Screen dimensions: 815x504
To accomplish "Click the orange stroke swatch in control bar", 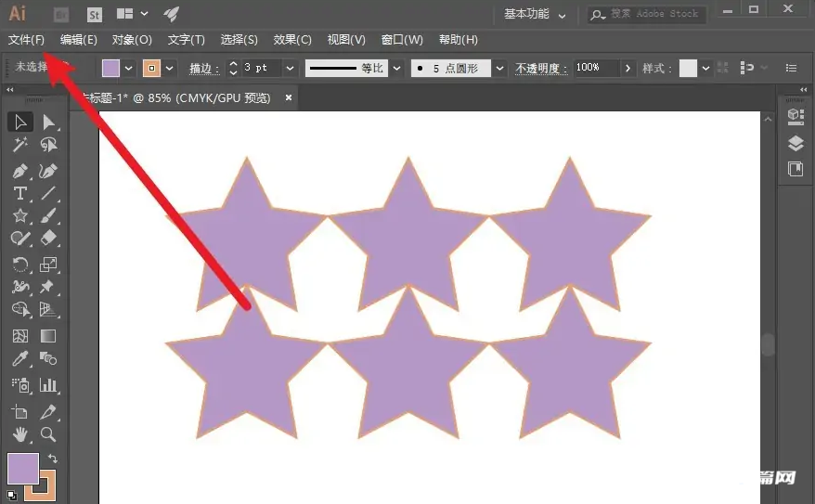I will click(x=152, y=69).
